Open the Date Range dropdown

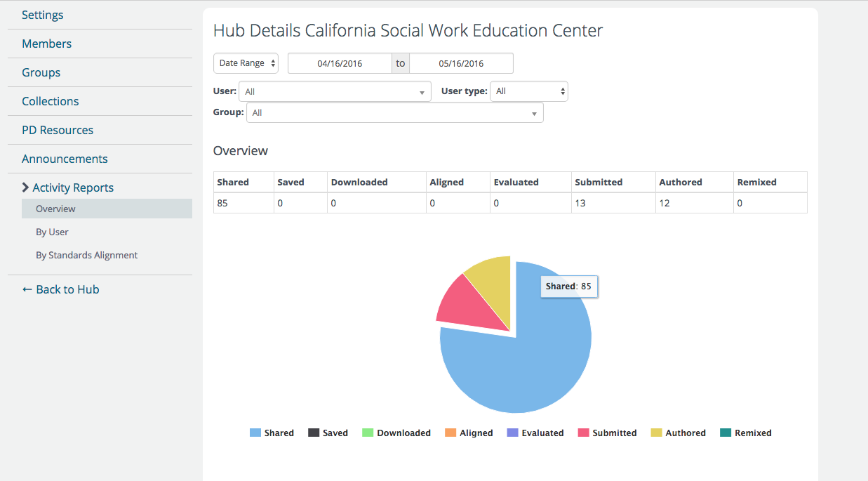click(x=246, y=63)
